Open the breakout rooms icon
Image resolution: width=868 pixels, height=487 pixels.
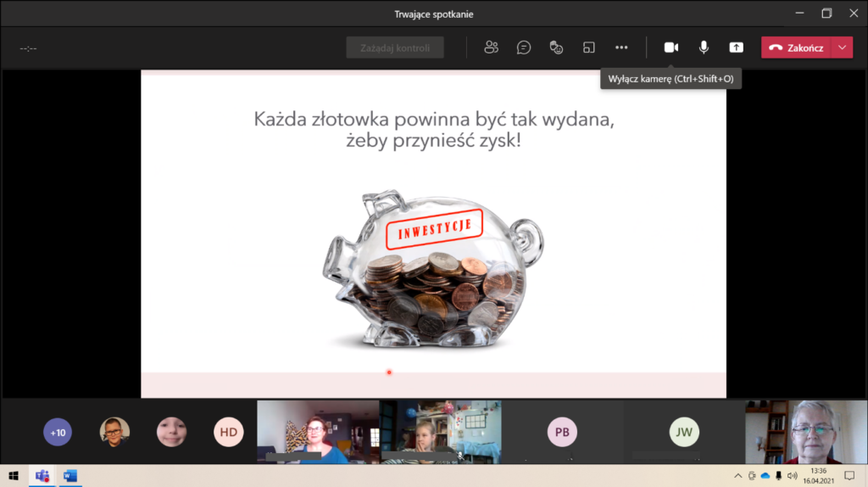click(589, 48)
